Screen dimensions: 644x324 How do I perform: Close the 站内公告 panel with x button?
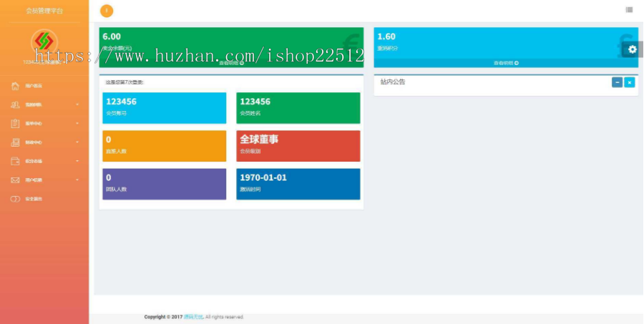point(629,82)
